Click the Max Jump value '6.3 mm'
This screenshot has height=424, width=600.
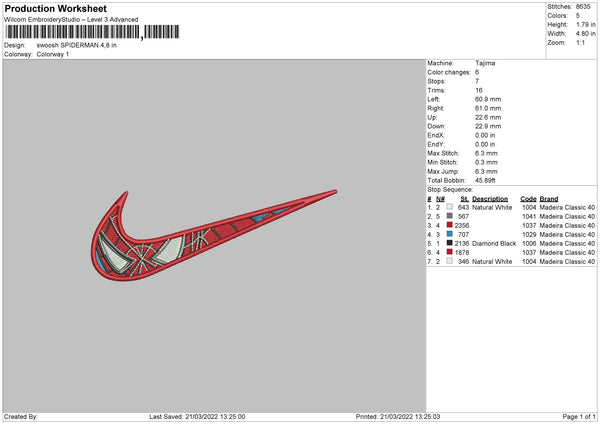(486, 171)
